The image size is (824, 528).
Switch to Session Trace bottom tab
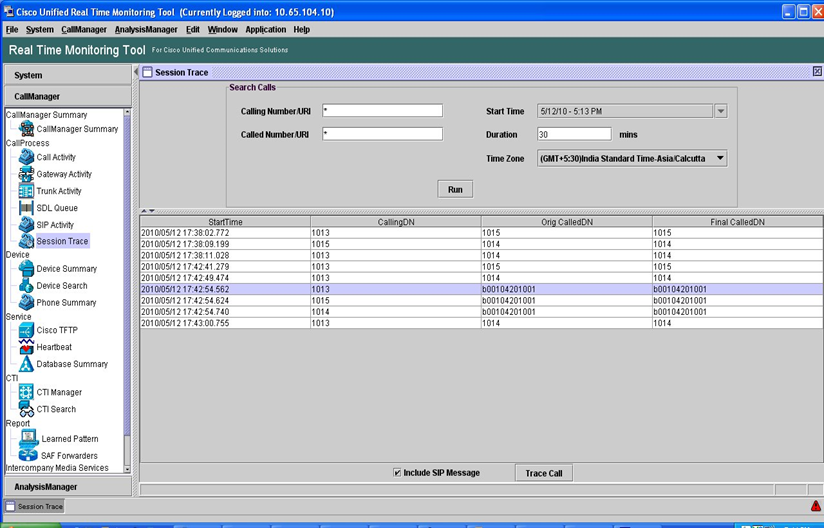click(34, 506)
